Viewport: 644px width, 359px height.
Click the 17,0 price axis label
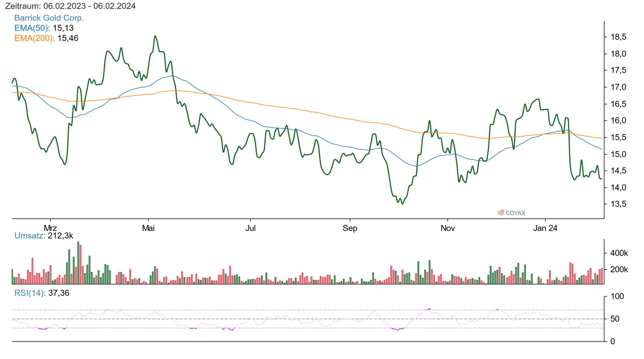(x=619, y=87)
